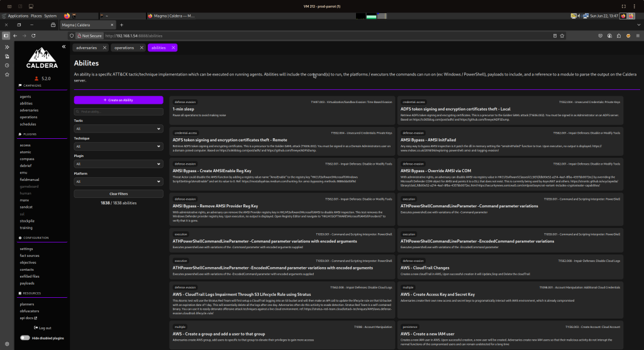Bookmark this page with the star icon
The image size is (644, 350).
562,36
